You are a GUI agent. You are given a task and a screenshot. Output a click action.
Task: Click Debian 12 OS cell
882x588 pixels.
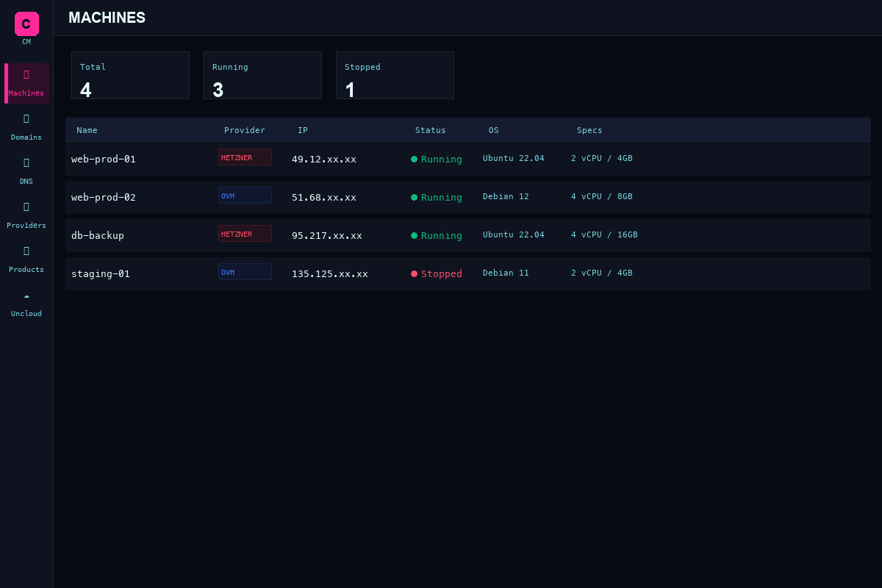[x=506, y=196]
